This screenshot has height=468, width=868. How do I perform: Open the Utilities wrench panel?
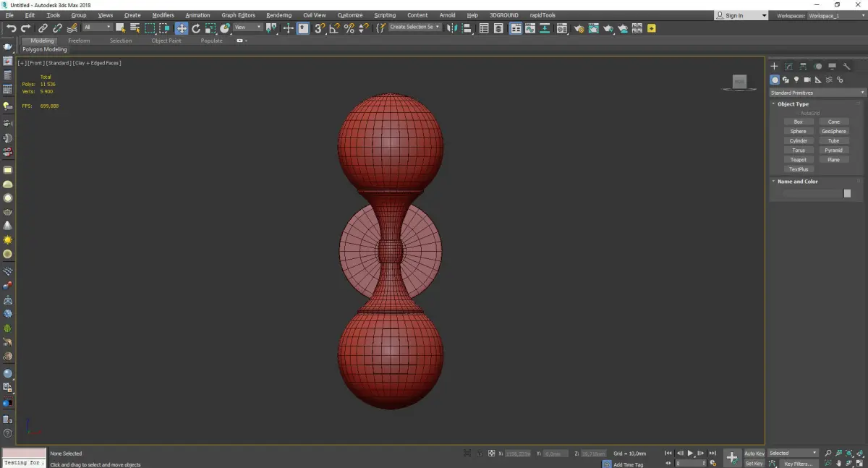[x=847, y=67]
